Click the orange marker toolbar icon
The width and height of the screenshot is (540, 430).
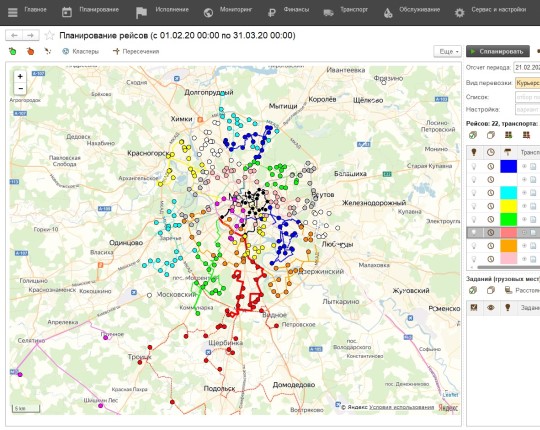30,51
